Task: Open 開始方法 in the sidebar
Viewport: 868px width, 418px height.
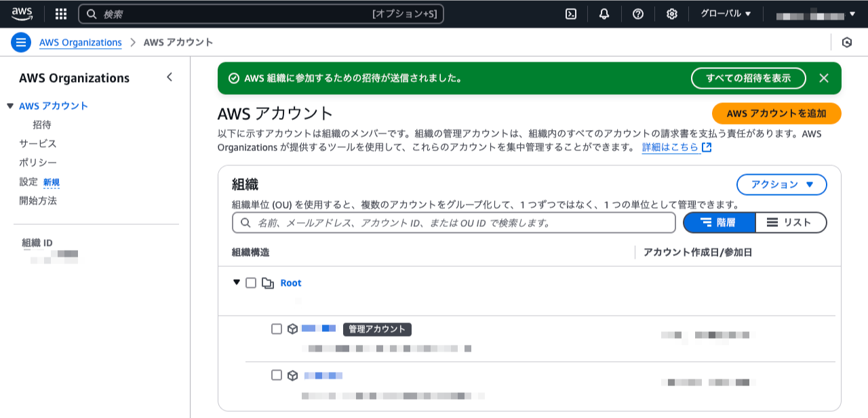Action: [38, 201]
